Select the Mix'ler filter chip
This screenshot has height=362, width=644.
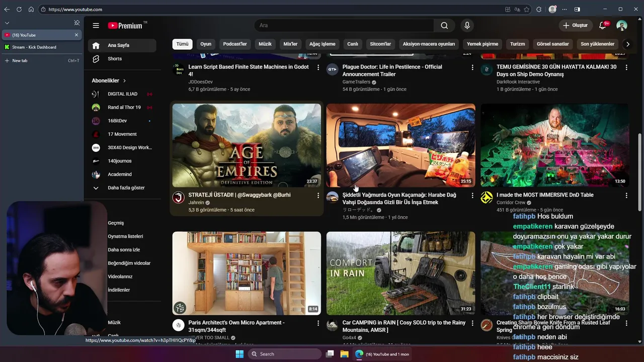[x=290, y=44]
